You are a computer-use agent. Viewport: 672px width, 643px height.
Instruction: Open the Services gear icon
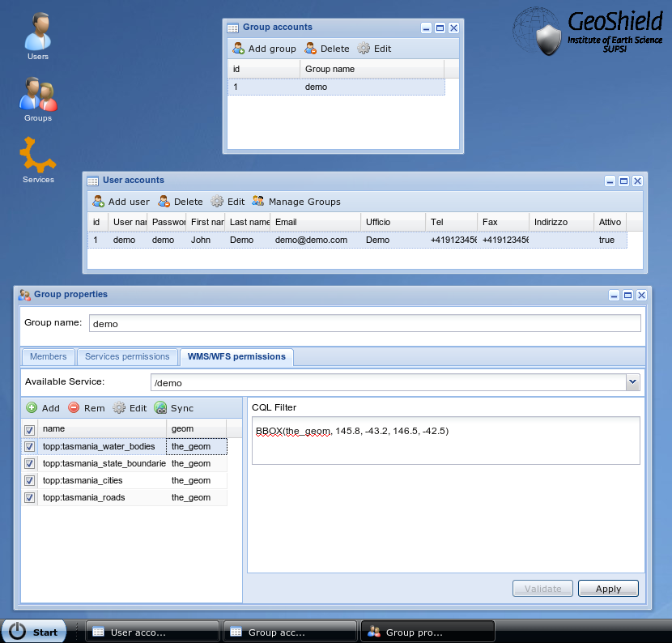37,158
